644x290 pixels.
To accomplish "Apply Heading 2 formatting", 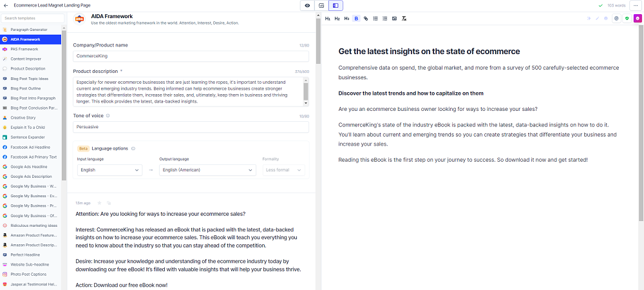I will pyautogui.click(x=337, y=19).
